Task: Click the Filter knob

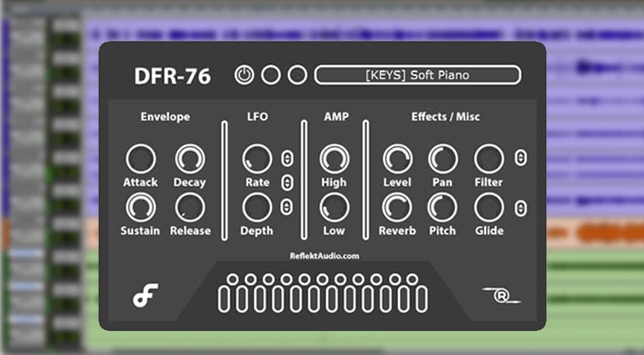Action: (489, 159)
